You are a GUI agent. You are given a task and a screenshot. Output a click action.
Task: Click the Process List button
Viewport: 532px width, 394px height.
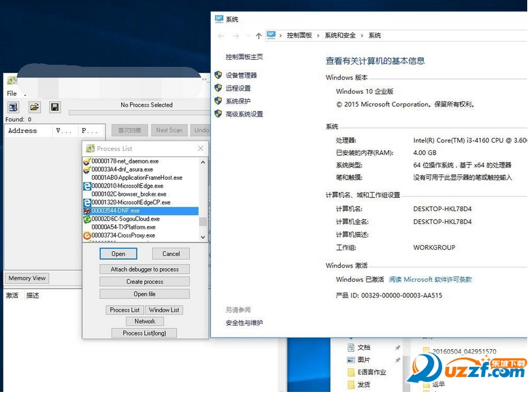(125, 310)
